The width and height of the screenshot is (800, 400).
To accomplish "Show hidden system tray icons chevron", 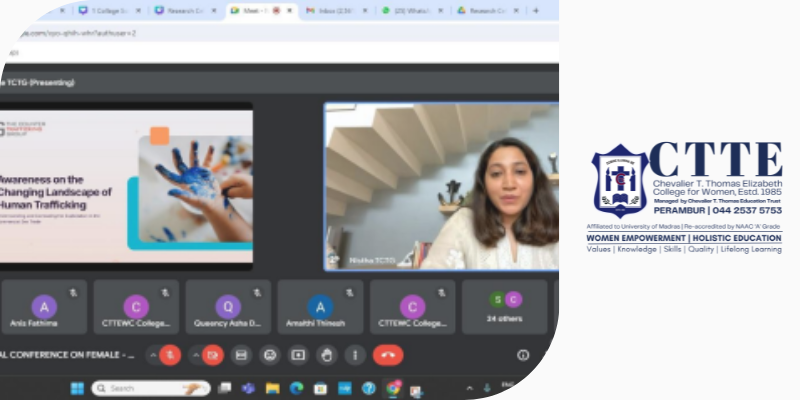I will pos(470,389).
